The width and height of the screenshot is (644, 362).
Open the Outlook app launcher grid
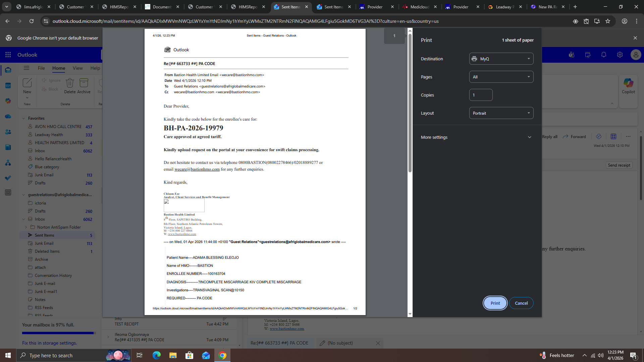point(8,55)
